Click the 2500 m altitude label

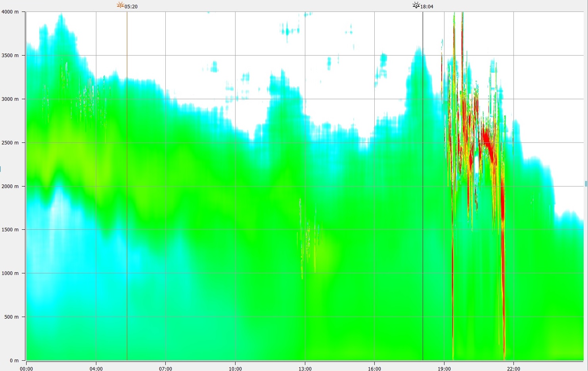[x=10, y=142]
